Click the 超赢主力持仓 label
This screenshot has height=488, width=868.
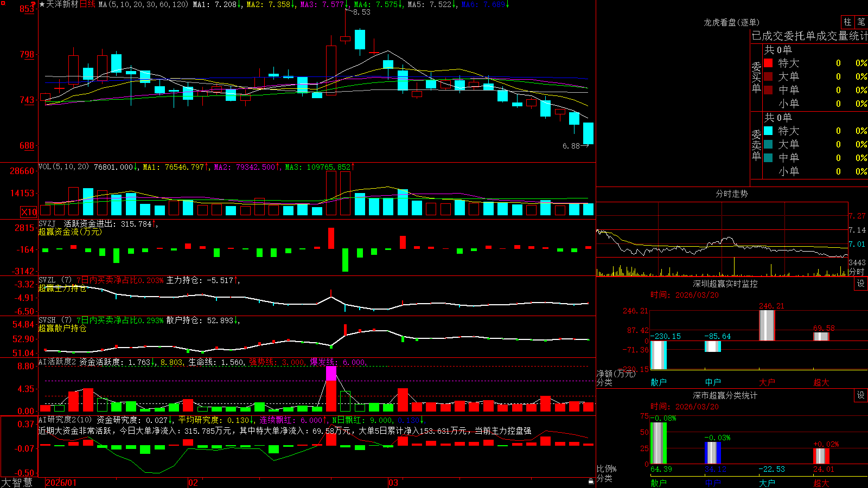pyautogui.click(x=62, y=288)
